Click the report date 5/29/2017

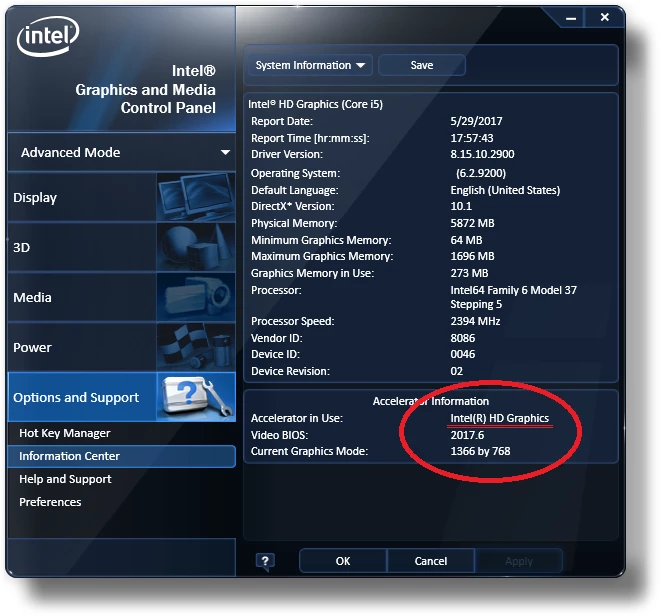point(476,121)
